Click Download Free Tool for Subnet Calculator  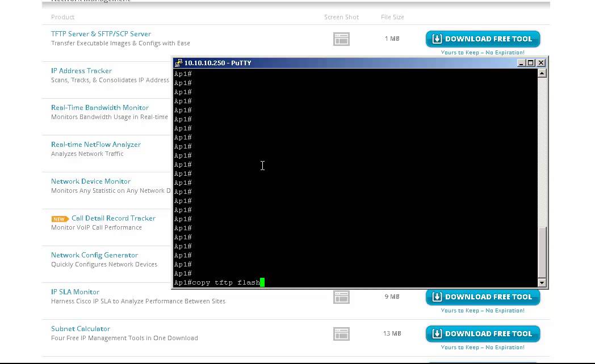click(483, 334)
